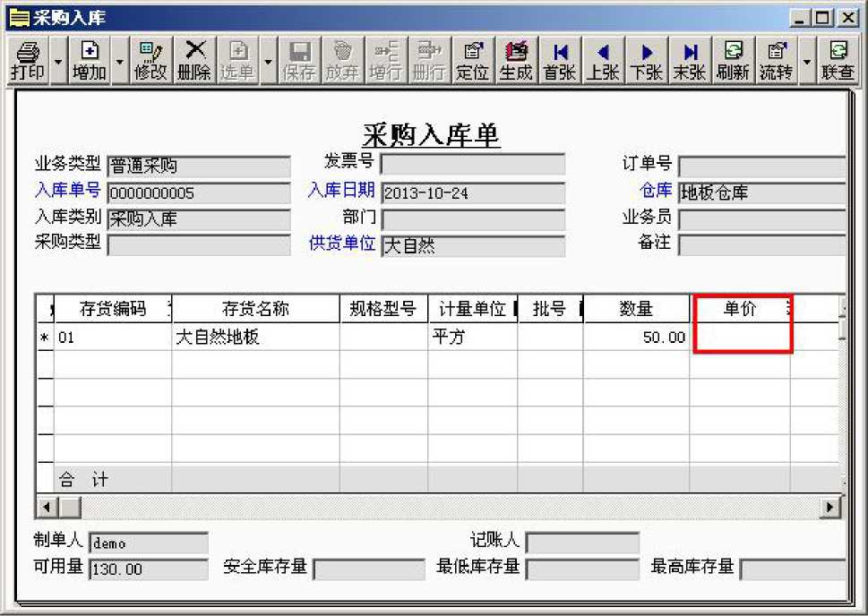Click the 采购入库 window title icon
Viewport: 868px width, 616px height.
(x=20, y=18)
